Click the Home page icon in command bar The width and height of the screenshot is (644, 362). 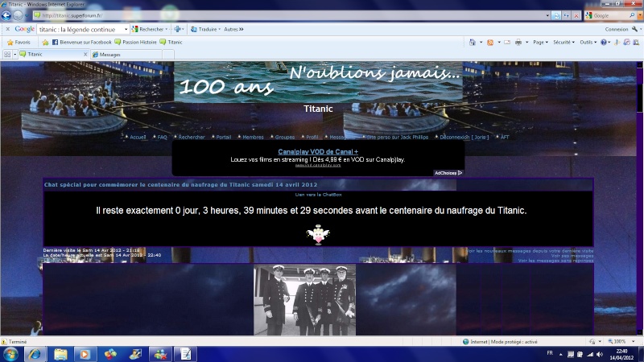coord(473,43)
